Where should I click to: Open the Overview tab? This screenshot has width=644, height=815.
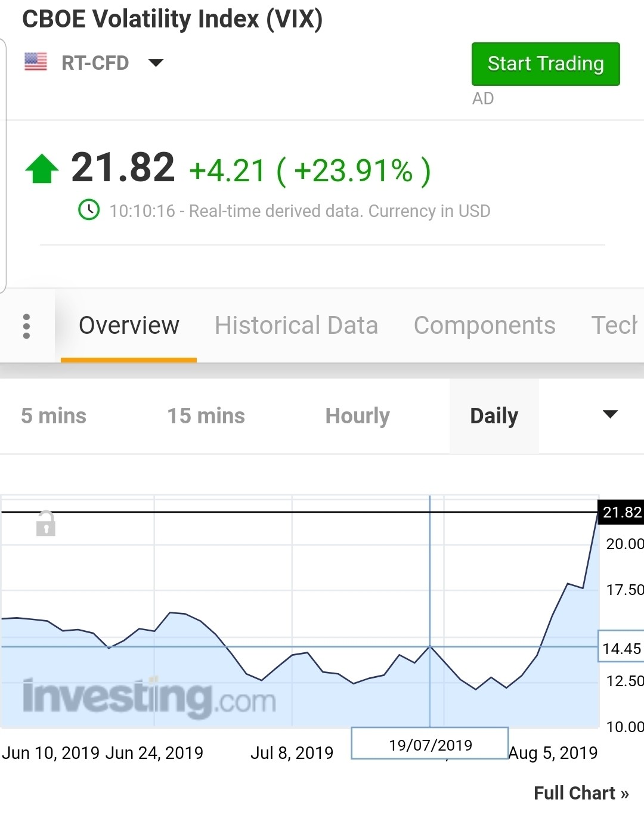tap(129, 326)
